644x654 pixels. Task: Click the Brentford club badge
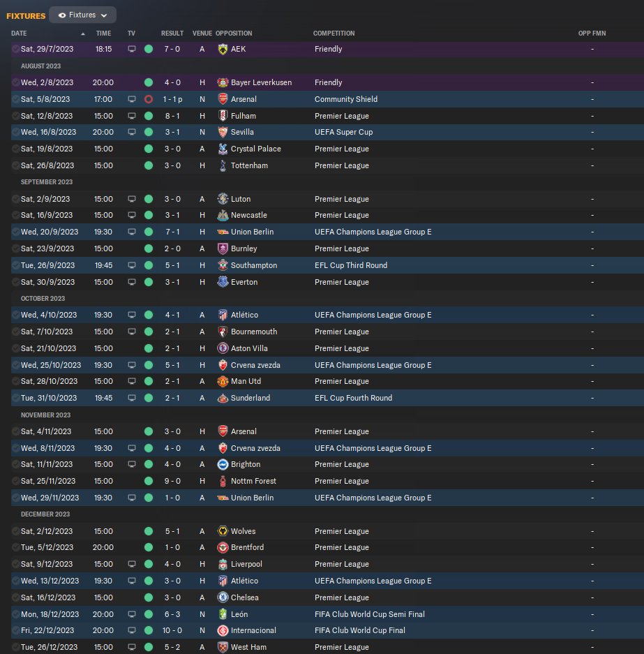click(223, 547)
